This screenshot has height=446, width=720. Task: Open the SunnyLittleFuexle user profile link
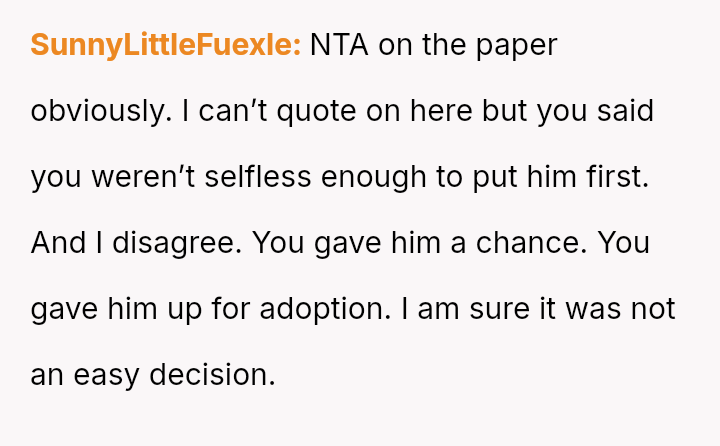pyautogui.click(x=166, y=45)
